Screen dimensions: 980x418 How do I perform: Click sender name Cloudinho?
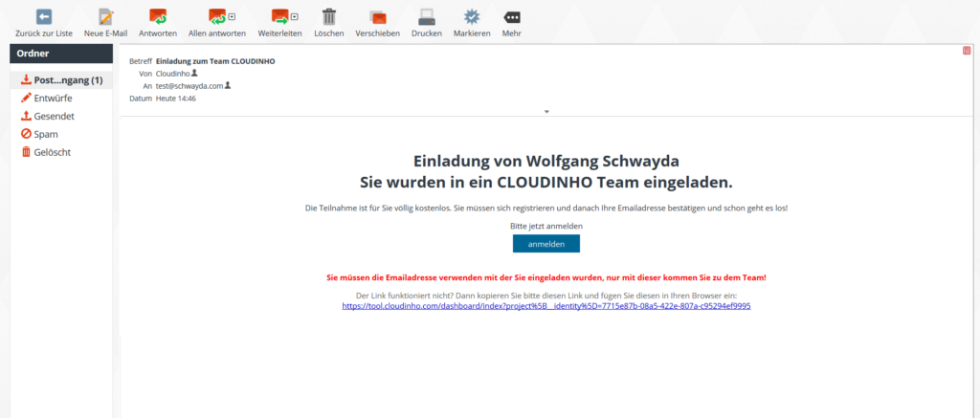pos(172,73)
